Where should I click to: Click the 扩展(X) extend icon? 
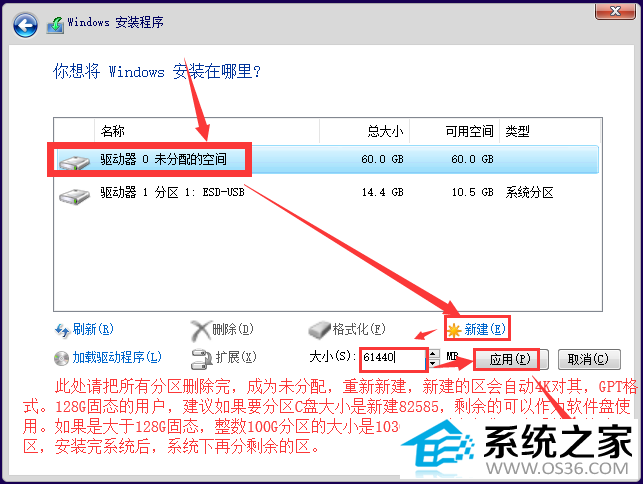(x=201, y=359)
